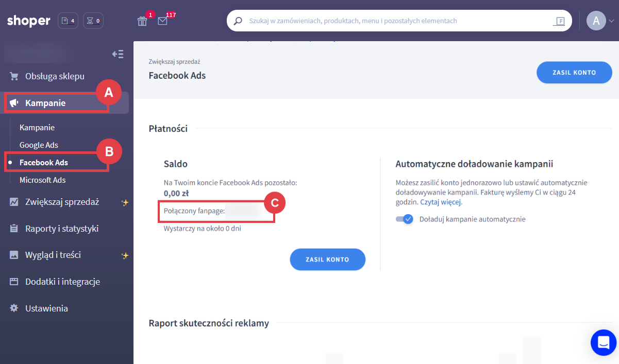Open the gift notifications icon
This screenshot has height=364, width=619.
point(142,21)
